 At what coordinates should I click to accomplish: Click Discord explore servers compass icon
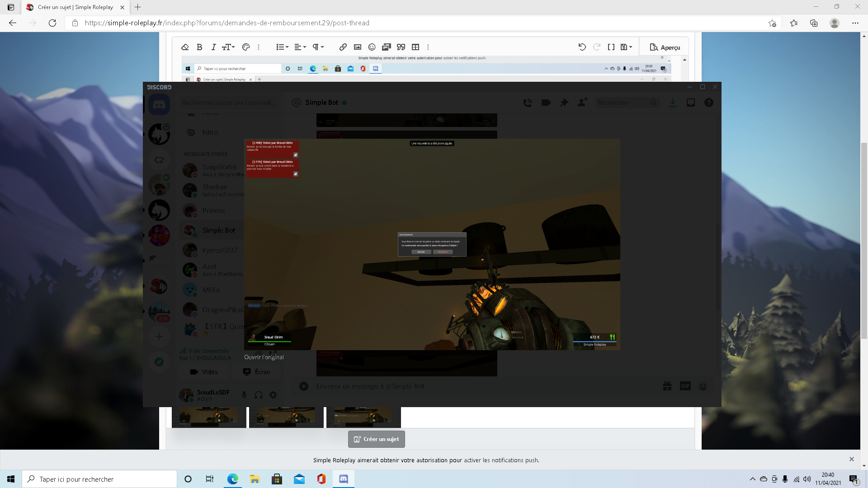pos(159,362)
